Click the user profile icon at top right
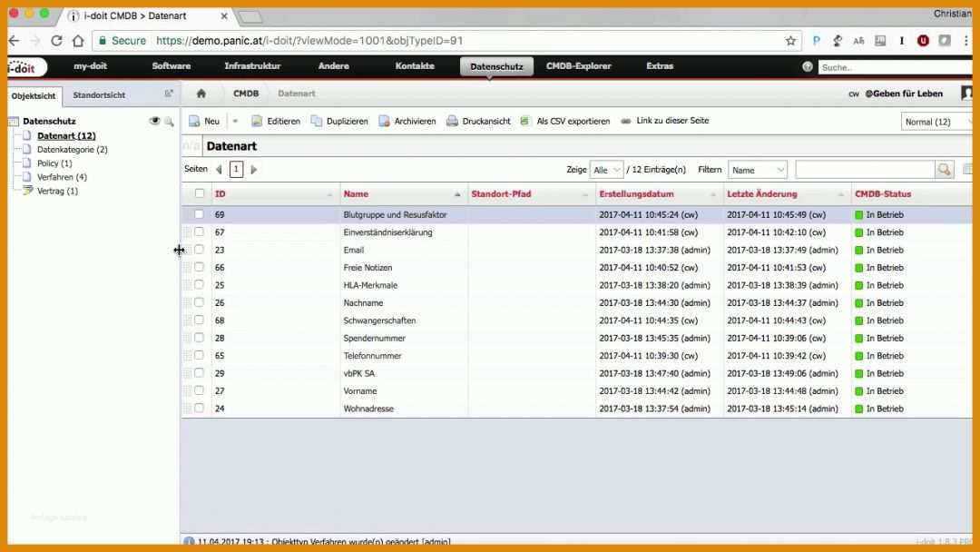The width and height of the screenshot is (980, 552). coord(967,94)
